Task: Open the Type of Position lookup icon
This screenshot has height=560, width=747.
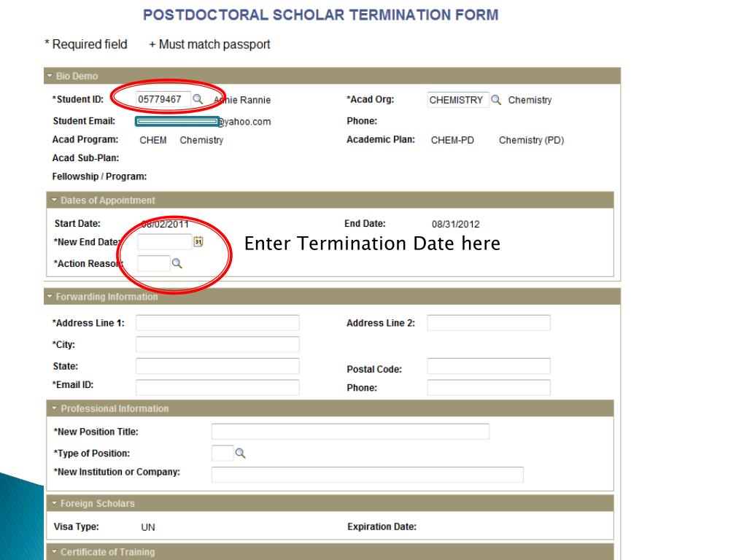Action: (x=240, y=454)
